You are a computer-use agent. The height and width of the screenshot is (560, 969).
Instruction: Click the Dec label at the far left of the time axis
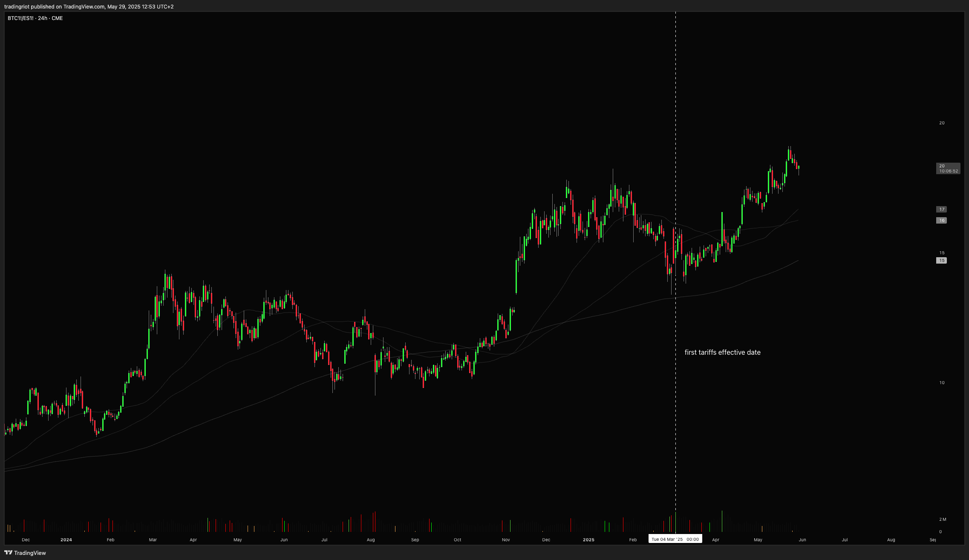pyautogui.click(x=26, y=540)
